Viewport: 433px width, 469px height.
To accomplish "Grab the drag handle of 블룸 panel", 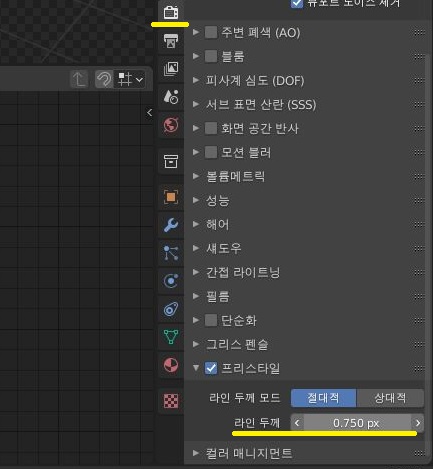I will (419, 56).
